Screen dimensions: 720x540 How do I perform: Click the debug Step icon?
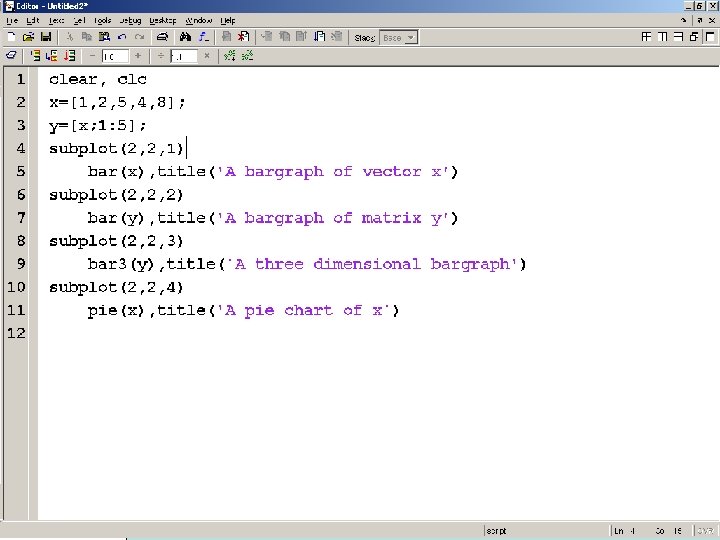pyautogui.click(x=267, y=37)
